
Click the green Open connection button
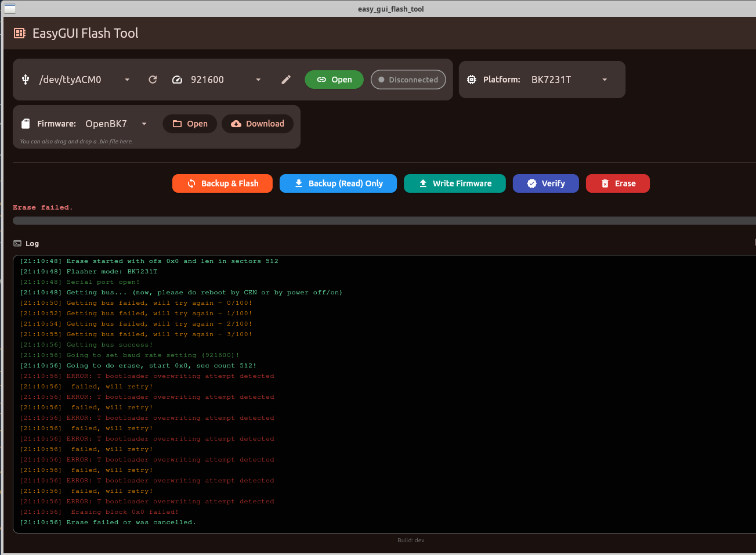(x=334, y=80)
